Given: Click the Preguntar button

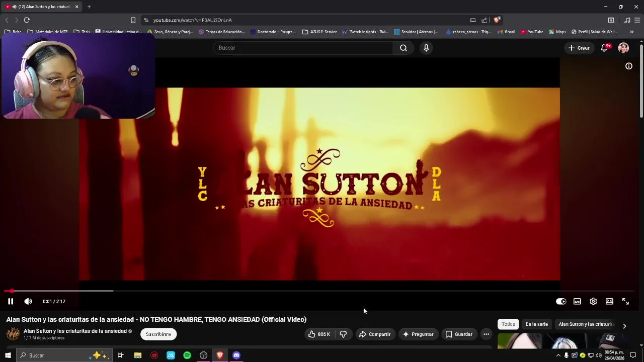Looking at the screenshot, I should coord(418,334).
